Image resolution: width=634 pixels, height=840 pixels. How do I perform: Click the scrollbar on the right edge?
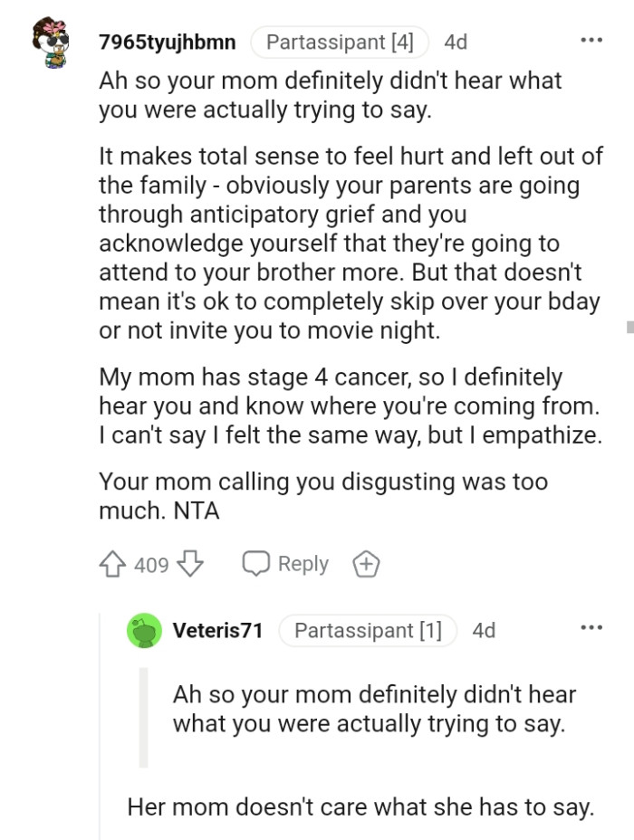coord(629,326)
